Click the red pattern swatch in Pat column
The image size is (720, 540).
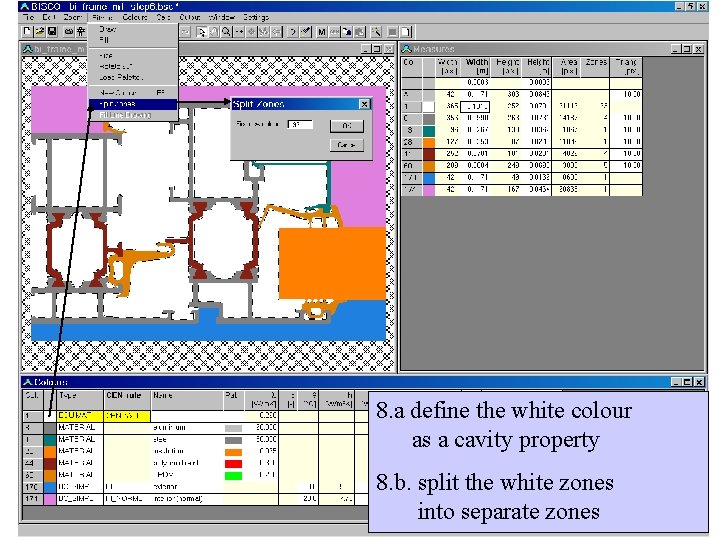pos(233,463)
